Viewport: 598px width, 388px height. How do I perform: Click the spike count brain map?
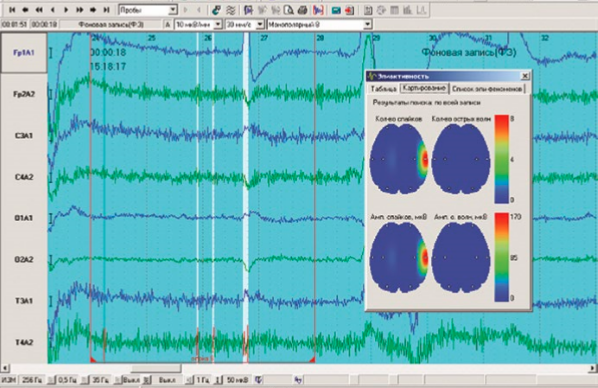[399, 159]
